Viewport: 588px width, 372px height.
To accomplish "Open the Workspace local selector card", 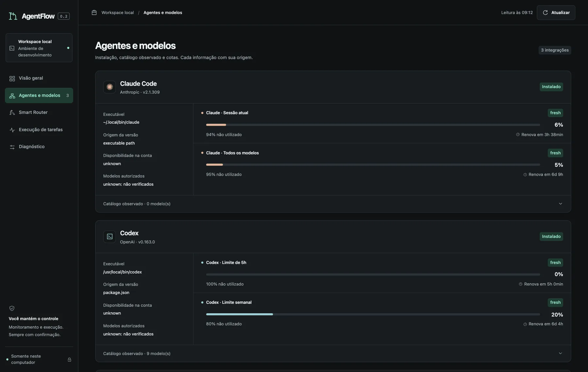I will pyautogui.click(x=39, y=48).
